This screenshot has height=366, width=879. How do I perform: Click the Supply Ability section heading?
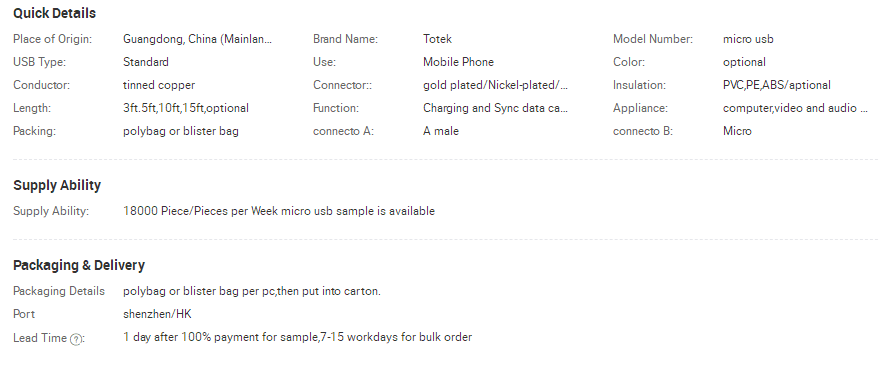point(57,185)
